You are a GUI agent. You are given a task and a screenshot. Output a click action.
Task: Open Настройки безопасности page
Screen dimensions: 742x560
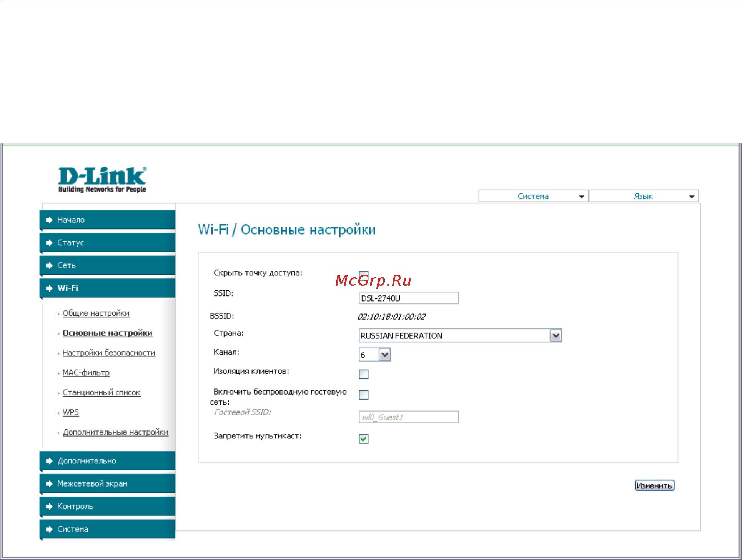click(x=109, y=353)
